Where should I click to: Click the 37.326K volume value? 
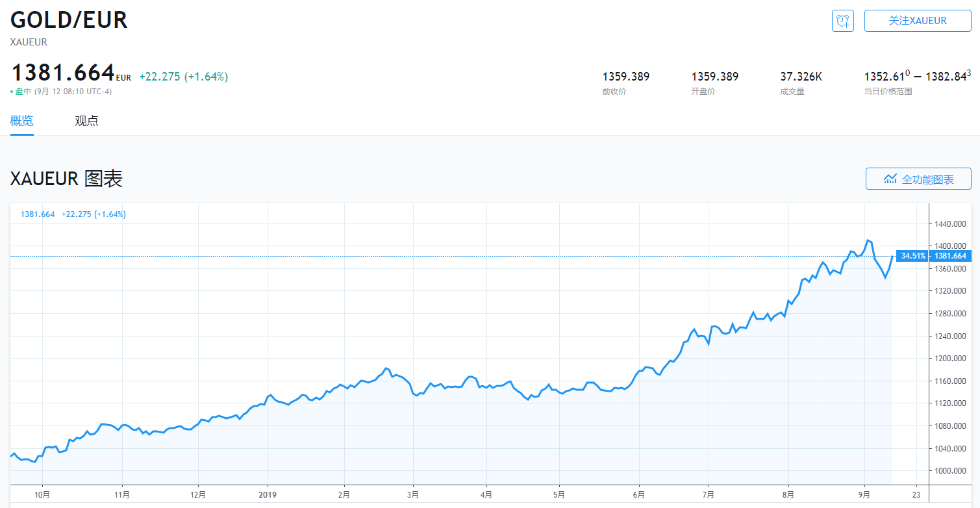point(801,77)
